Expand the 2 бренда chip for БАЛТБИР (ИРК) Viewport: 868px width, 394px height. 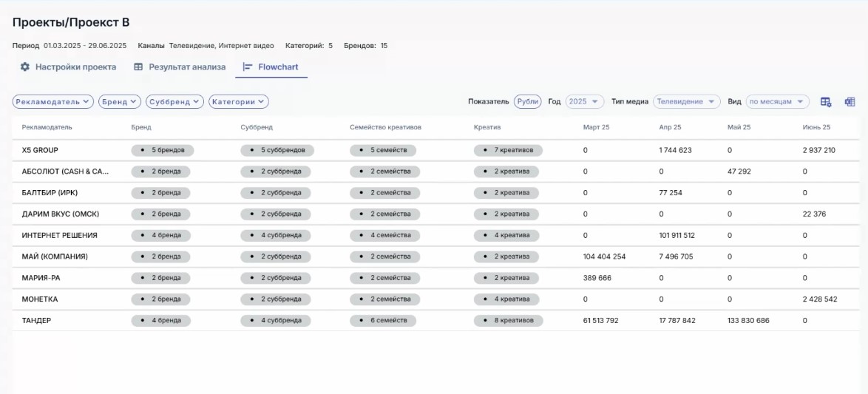(x=160, y=193)
